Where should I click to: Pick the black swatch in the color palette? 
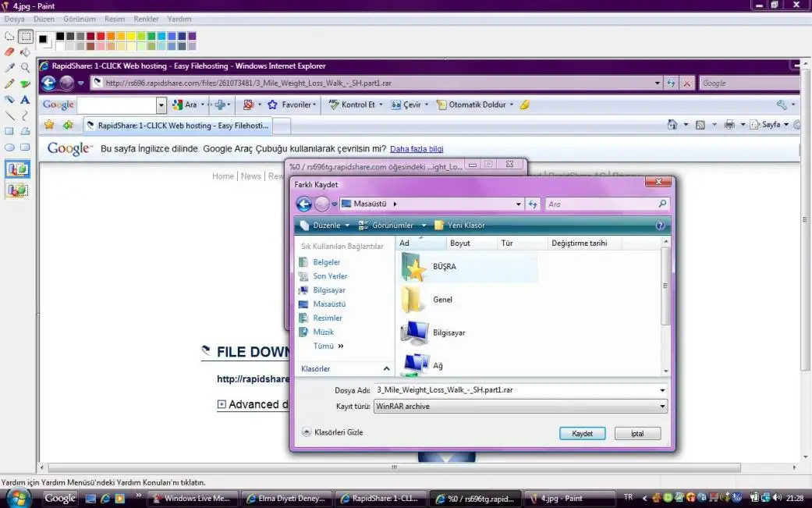click(x=60, y=36)
